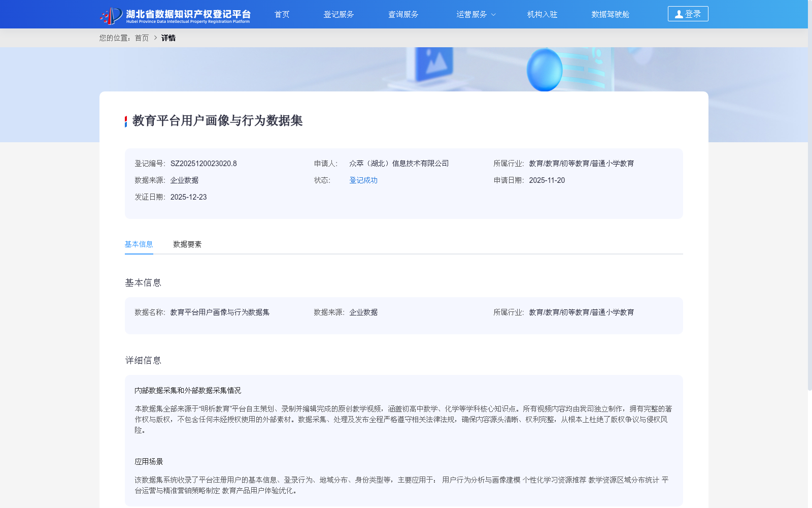Select the 基本信息 tab
Screen dimensions: 812x508
139,244
